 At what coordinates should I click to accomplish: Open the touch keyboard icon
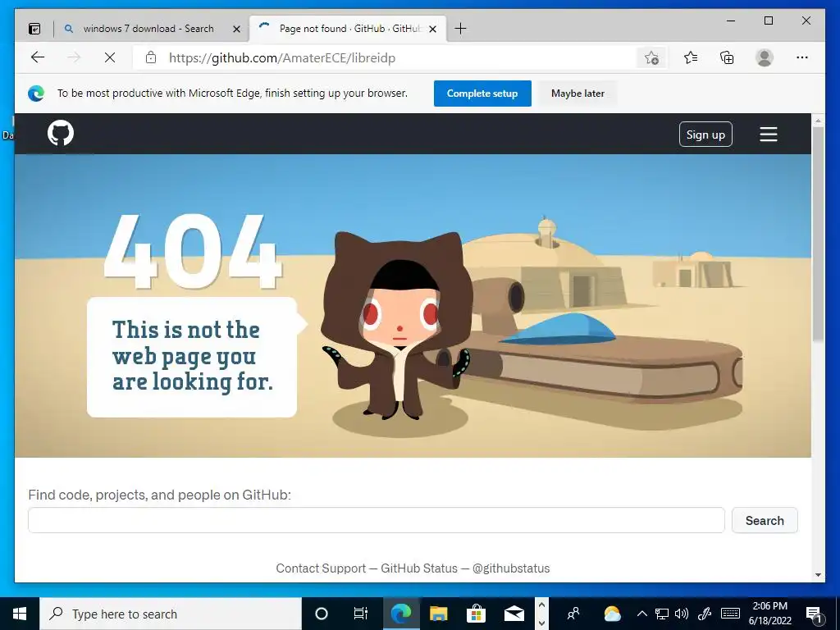[x=730, y=614]
